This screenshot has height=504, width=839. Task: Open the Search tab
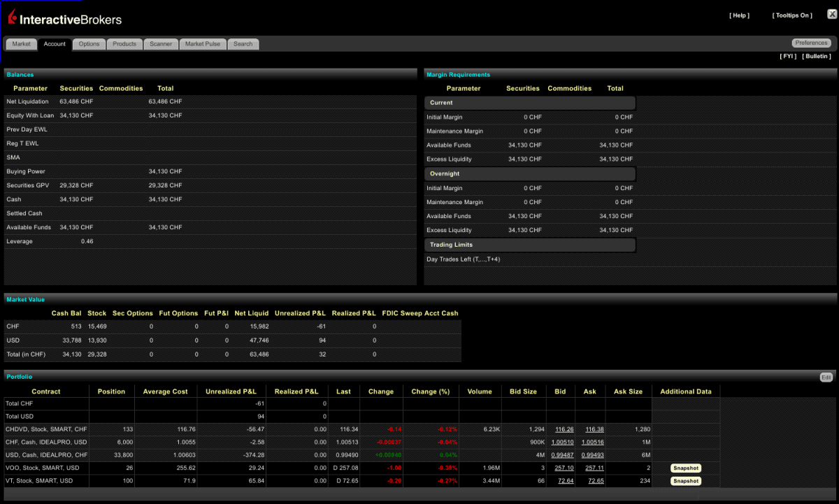click(x=243, y=43)
